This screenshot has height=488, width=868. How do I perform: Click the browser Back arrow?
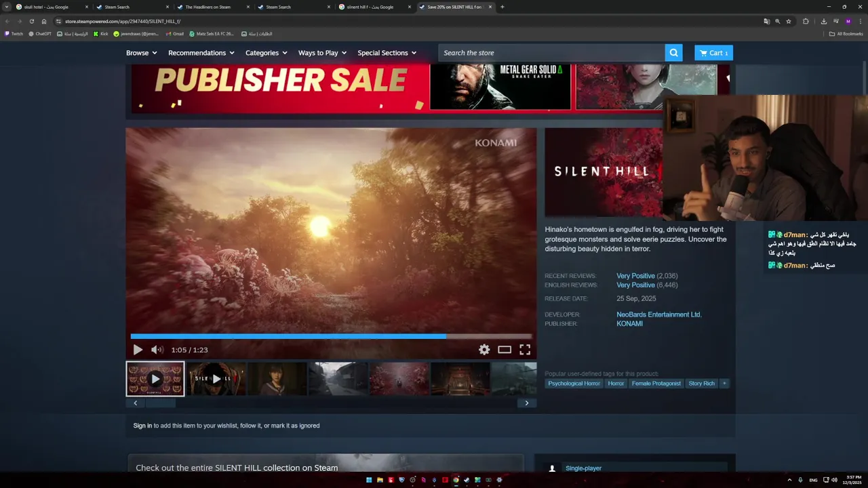tap(7, 21)
